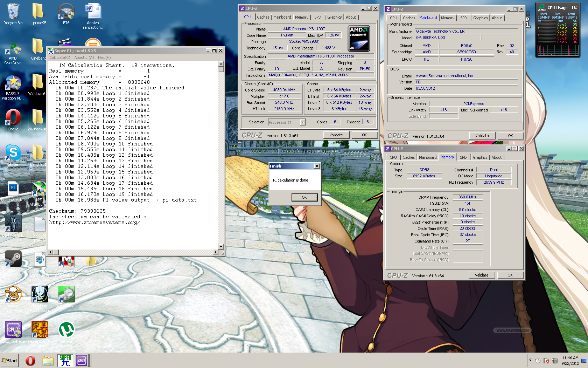
Task: Open the Photoshop get_invite file icon
Action: pyautogui.click(x=13, y=192)
